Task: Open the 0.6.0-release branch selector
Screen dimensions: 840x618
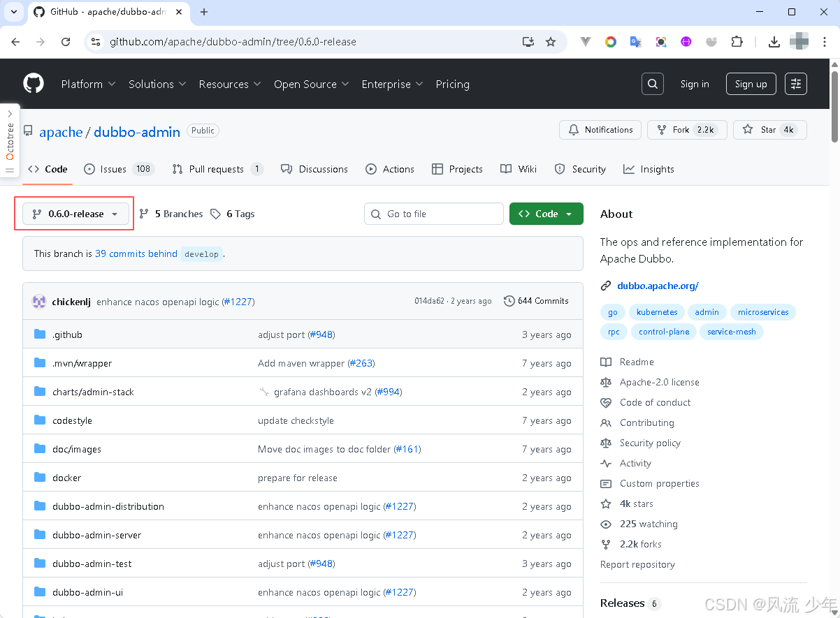Action: tap(75, 214)
